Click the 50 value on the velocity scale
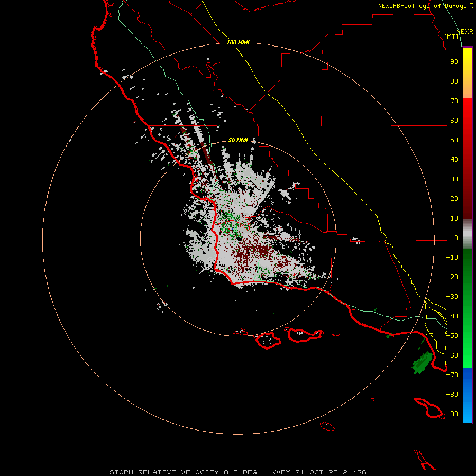This screenshot has height=476, width=476. 454,140
